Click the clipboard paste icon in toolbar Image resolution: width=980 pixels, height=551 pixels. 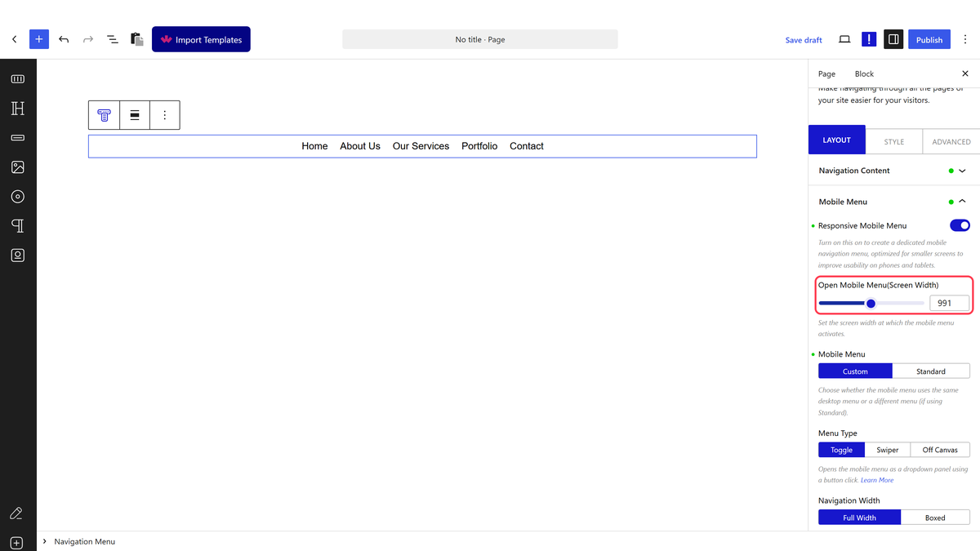pyautogui.click(x=137, y=39)
